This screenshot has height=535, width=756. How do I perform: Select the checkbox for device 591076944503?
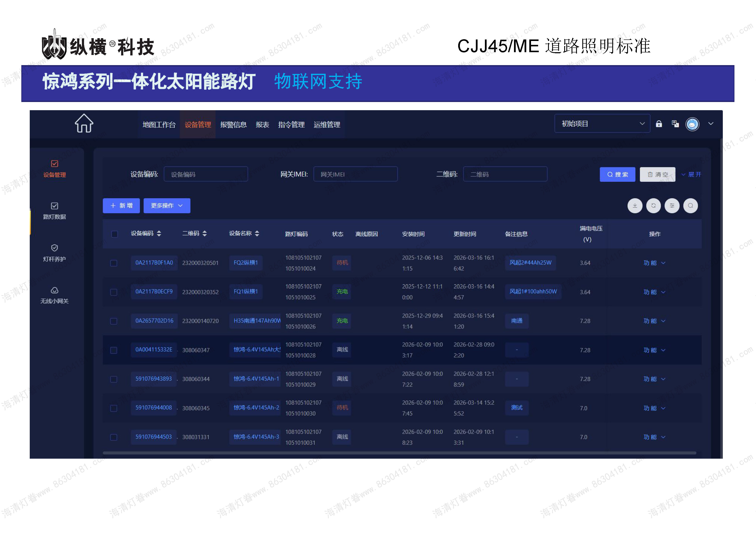(x=114, y=438)
